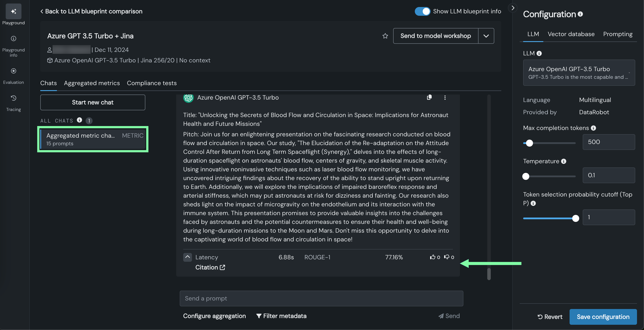Open the Citation link
The height and width of the screenshot is (330, 644).
[210, 267]
